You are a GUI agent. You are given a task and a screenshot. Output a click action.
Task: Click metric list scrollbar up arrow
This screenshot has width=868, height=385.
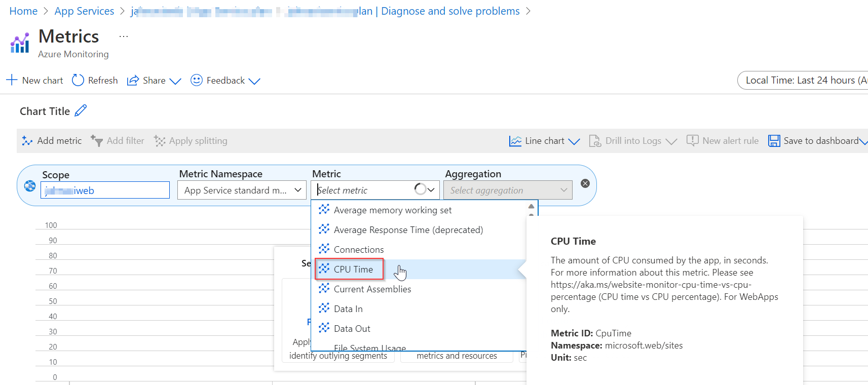tap(531, 206)
